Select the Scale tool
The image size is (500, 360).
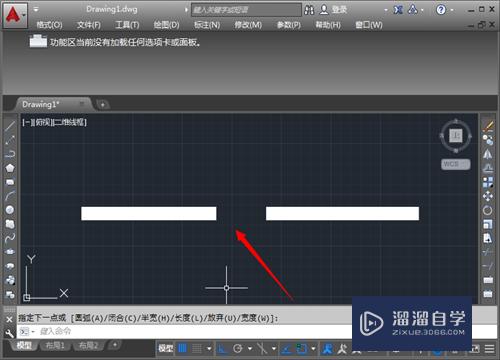point(488,224)
